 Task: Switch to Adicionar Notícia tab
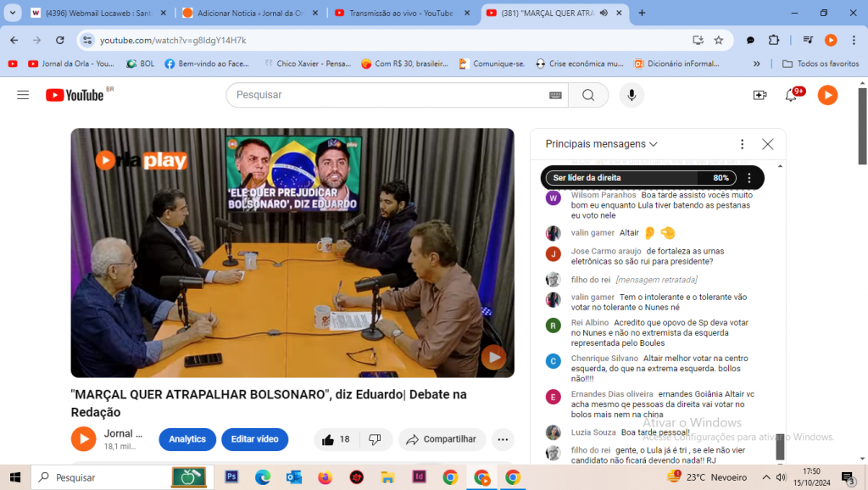pyautogui.click(x=250, y=13)
